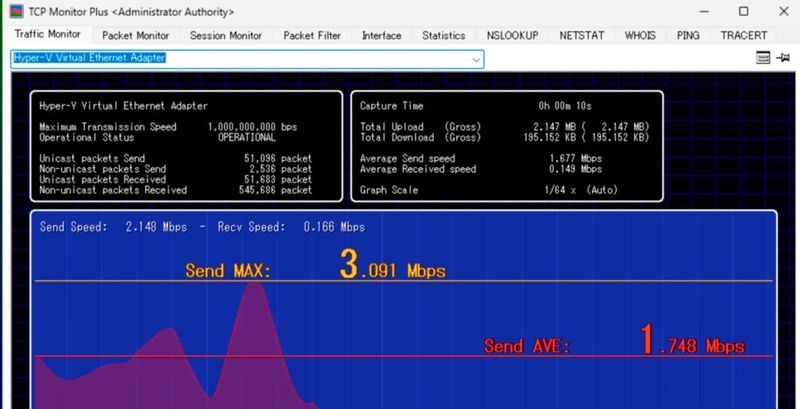Open the Interface tab
Image resolution: width=800 pixels, height=409 pixels.
pos(381,36)
